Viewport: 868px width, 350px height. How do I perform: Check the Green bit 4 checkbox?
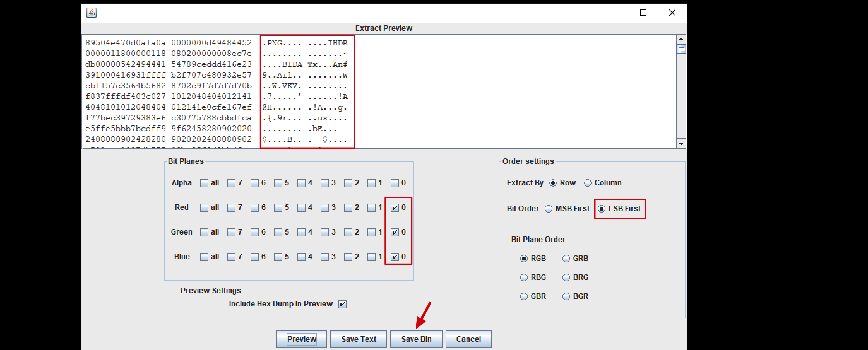pos(301,232)
